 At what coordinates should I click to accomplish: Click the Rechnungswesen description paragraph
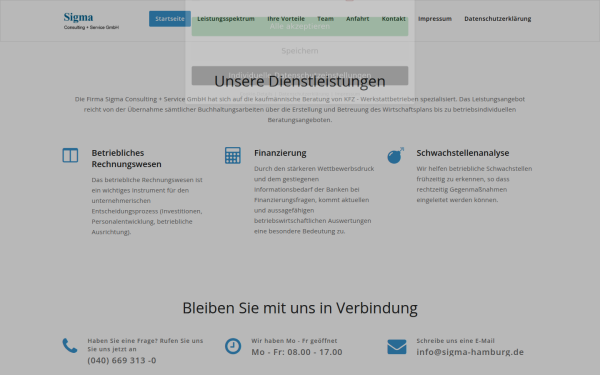147,206
